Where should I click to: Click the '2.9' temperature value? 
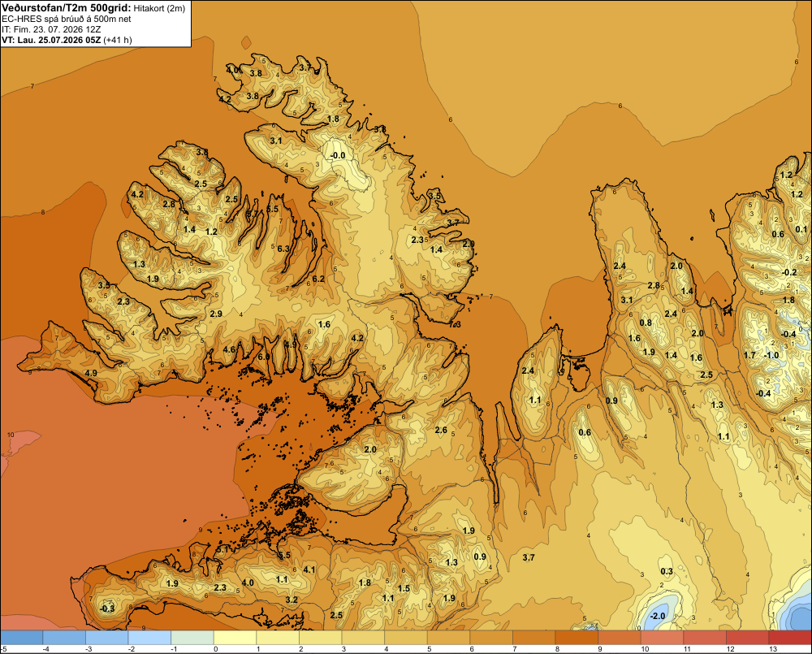coord(217,314)
